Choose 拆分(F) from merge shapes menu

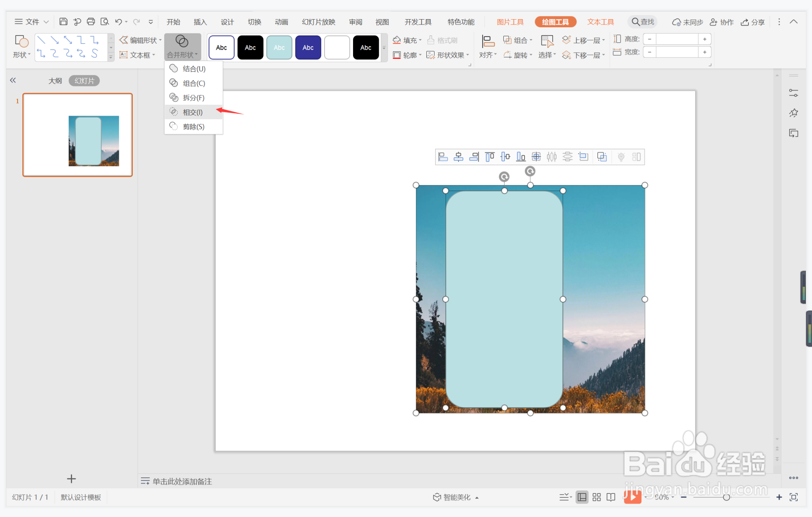(x=194, y=97)
